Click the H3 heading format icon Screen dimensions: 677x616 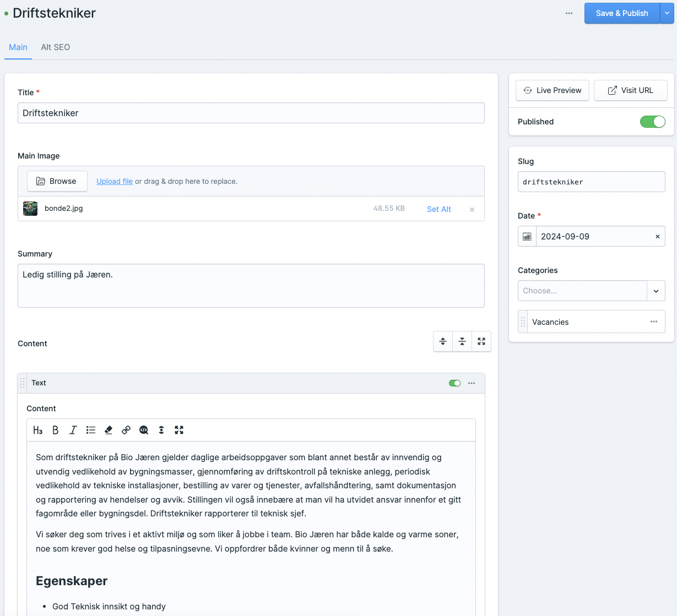click(x=37, y=430)
